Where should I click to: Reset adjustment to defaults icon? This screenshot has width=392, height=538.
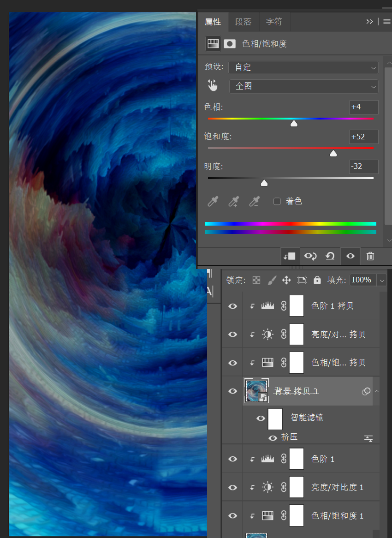[330, 256]
